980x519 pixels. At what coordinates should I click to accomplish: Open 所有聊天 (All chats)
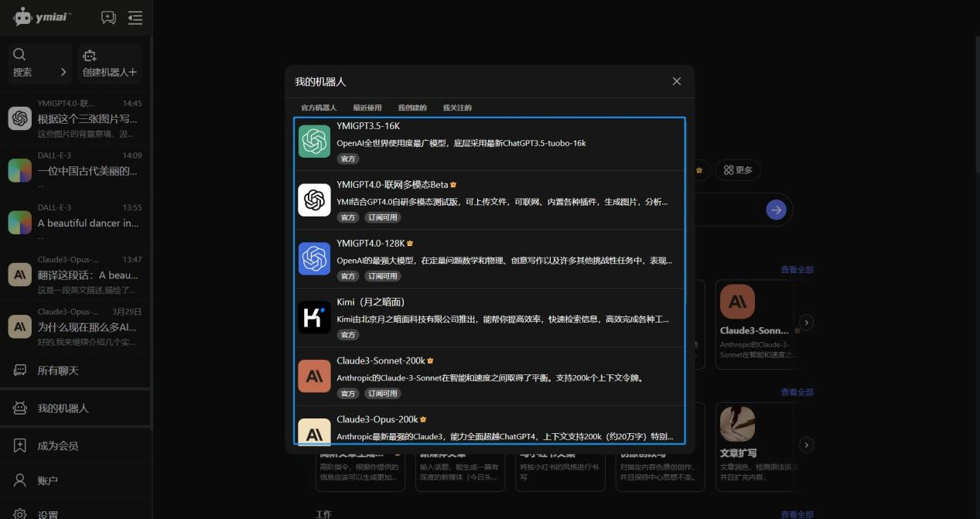76,370
